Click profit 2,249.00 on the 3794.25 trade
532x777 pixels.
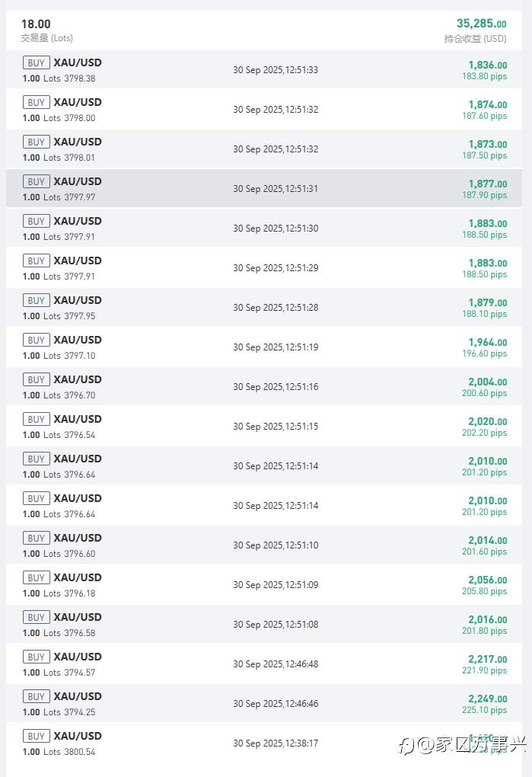coord(487,699)
